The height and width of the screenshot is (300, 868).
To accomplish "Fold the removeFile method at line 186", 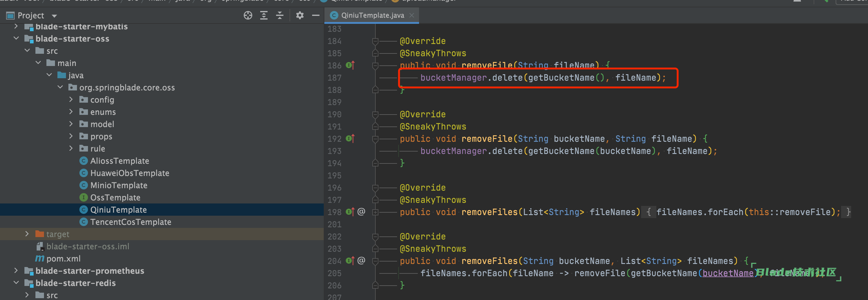I will pos(375,65).
